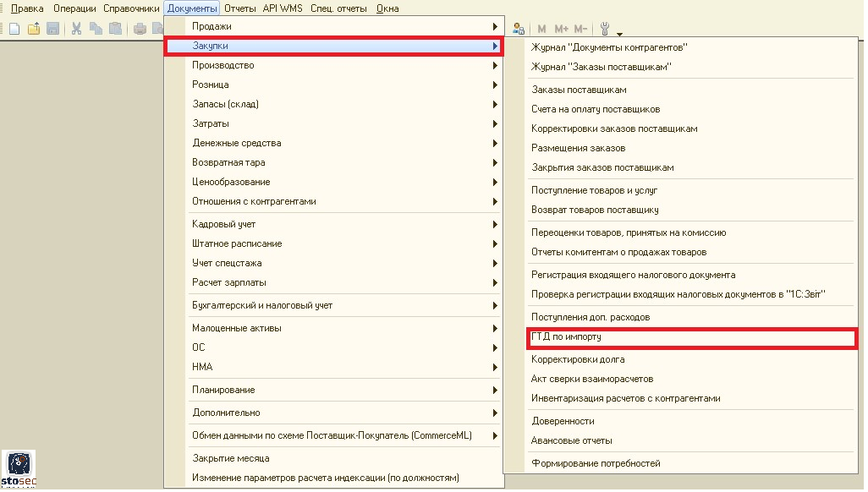
Task: Click the M calculator memory button
Action: (x=541, y=29)
